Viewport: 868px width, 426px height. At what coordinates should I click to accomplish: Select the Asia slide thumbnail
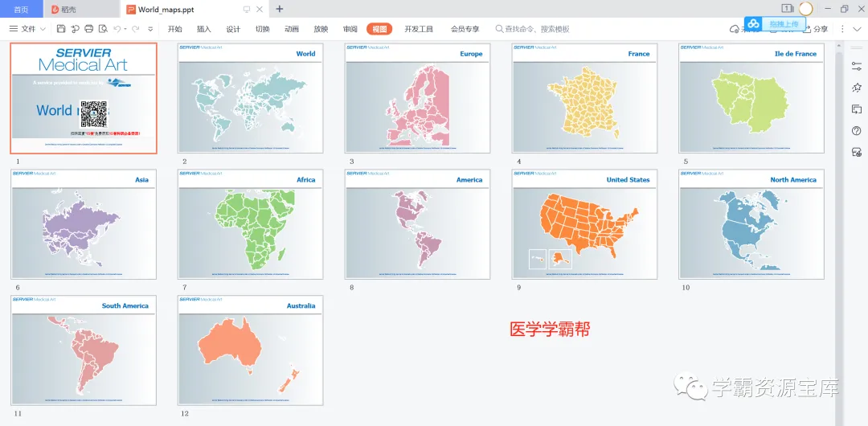pyautogui.click(x=84, y=223)
